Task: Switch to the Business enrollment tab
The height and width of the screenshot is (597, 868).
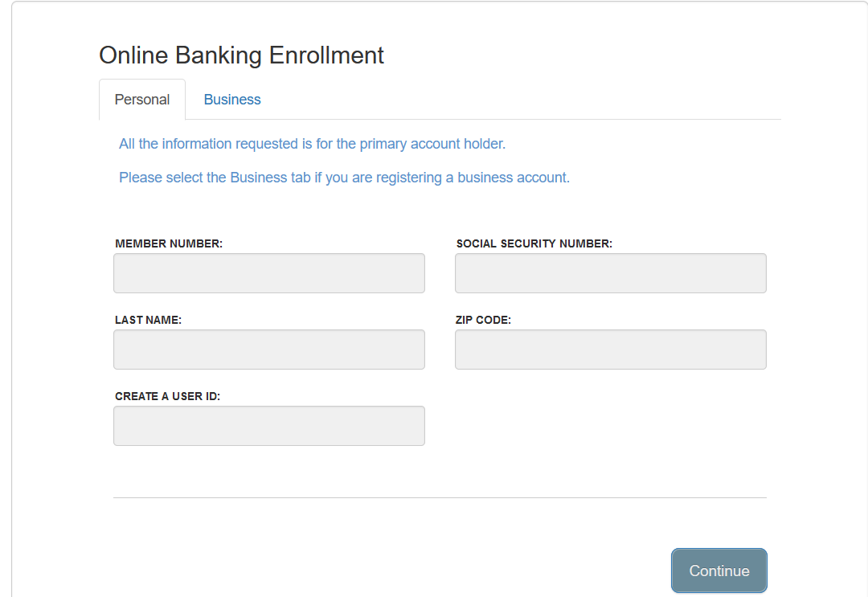Action: (x=232, y=100)
